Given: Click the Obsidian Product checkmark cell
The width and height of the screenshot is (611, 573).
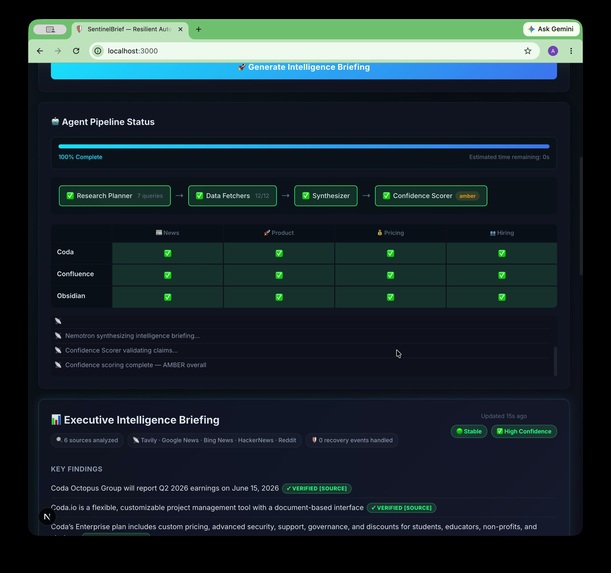Looking at the screenshot, I should [x=279, y=297].
